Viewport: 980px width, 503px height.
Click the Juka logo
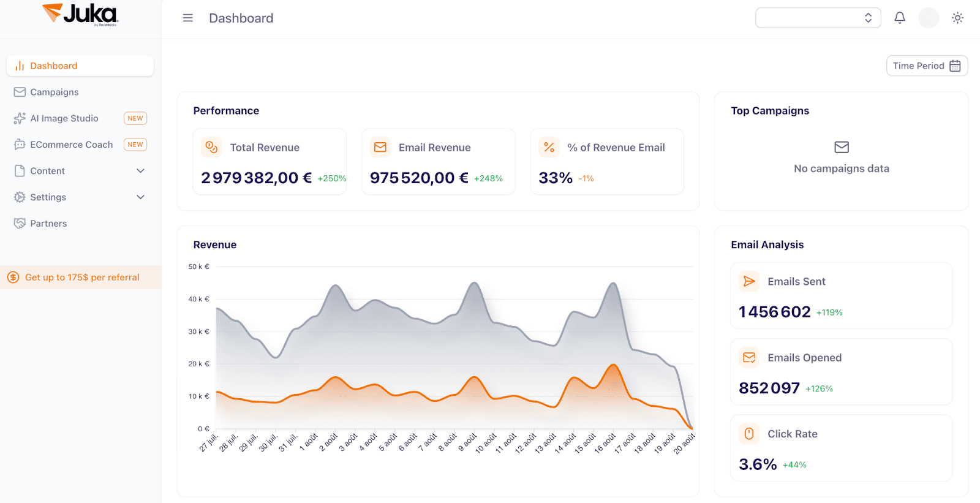80,15
